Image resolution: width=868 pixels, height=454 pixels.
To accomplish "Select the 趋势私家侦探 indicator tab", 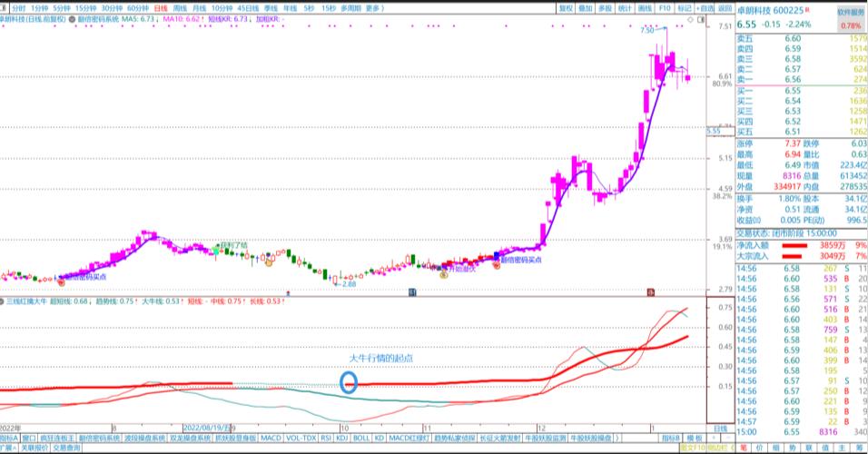I will point(454,438).
